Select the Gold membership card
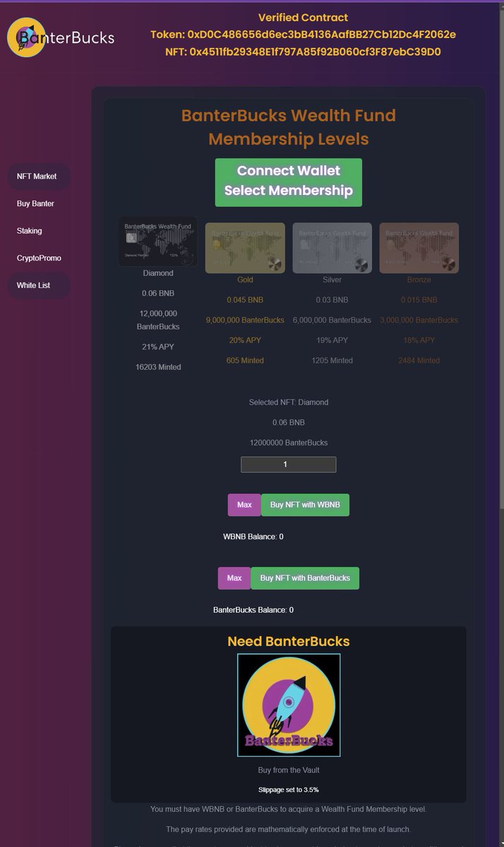This screenshot has height=847, width=504. click(x=245, y=248)
